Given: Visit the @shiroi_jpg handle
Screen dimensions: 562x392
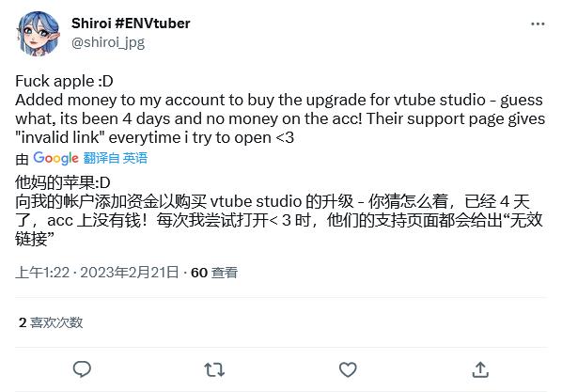Looking at the screenshot, I should 108,42.
